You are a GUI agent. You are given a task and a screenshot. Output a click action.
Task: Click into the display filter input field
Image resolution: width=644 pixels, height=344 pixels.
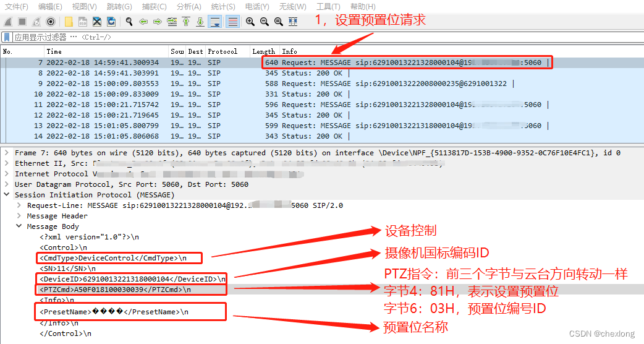click(x=329, y=37)
